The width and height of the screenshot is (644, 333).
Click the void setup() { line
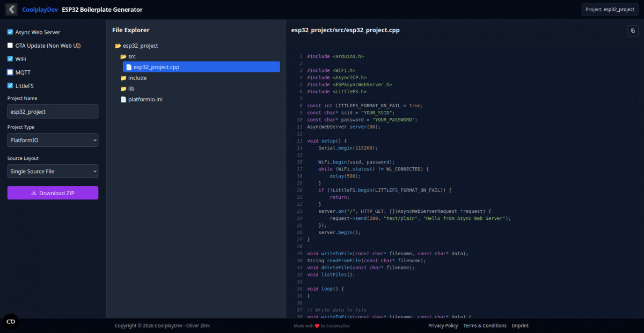327,141
